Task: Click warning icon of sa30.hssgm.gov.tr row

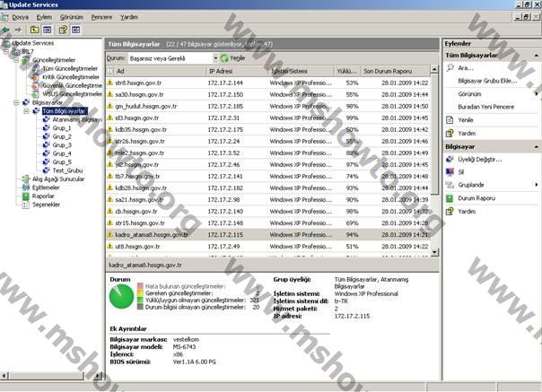Action: [x=110, y=94]
